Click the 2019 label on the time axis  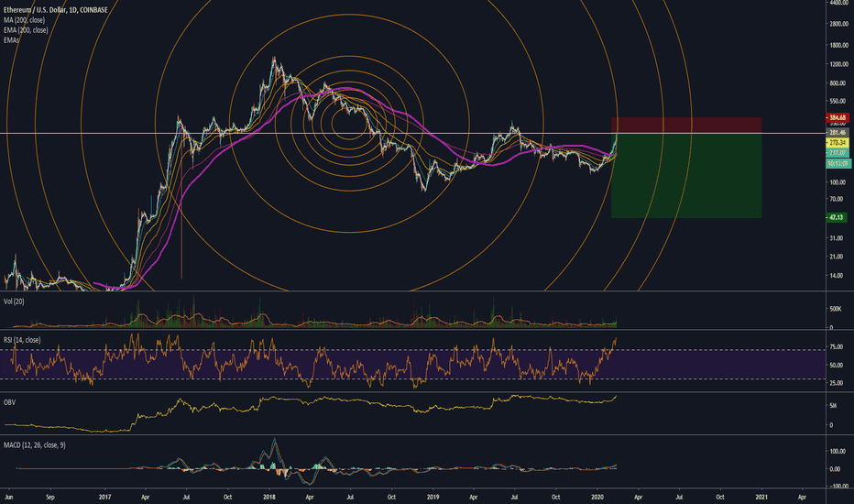(x=433, y=497)
